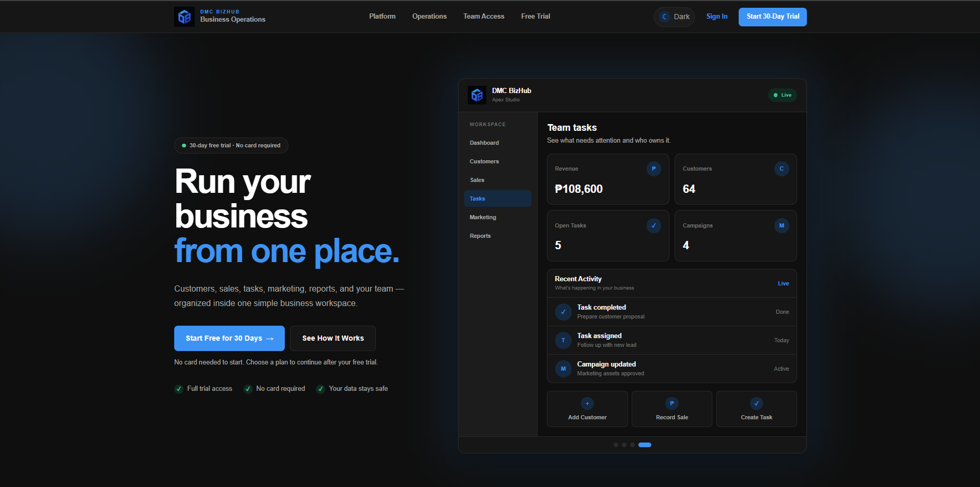Click the Task assigned T icon
The width and height of the screenshot is (980, 487).
tap(563, 340)
